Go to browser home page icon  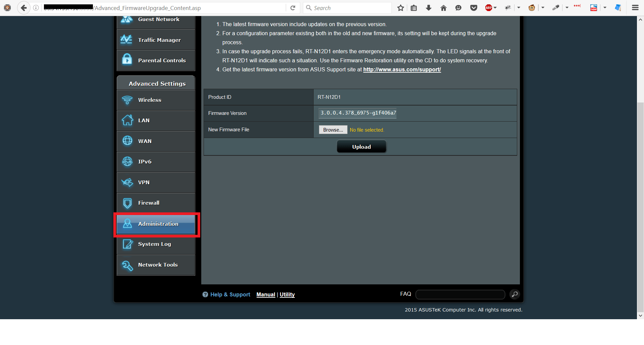pyautogui.click(x=443, y=8)
